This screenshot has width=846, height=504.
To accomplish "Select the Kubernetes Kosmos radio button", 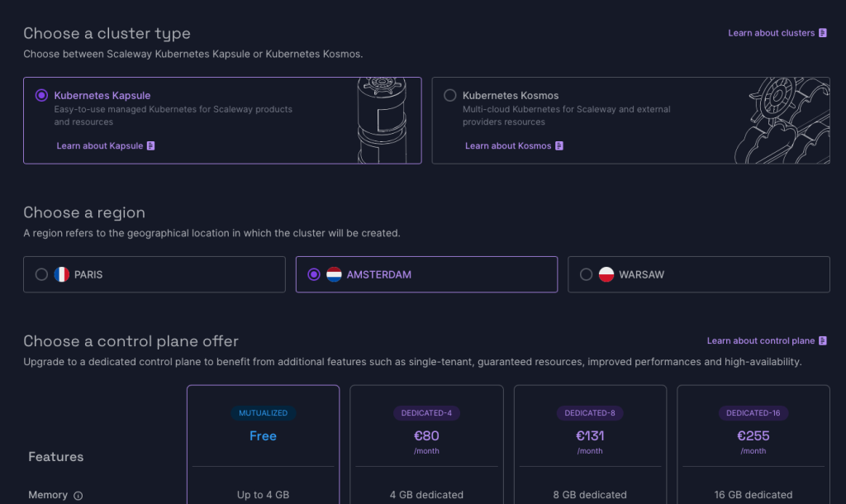I will pyautogui.click(x=449, y=96).
